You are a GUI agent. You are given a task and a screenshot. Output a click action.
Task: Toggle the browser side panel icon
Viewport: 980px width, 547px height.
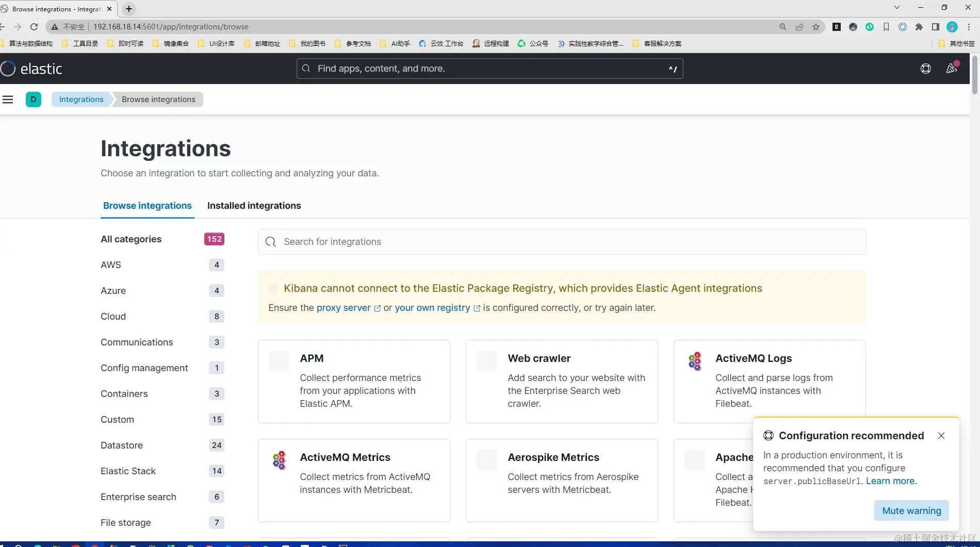(x=936, y=27)
